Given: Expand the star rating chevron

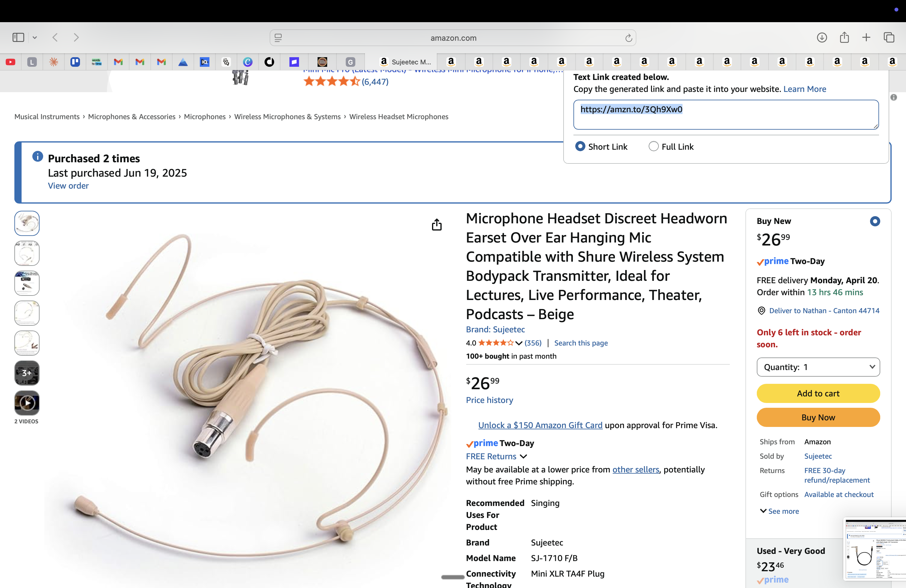Looking at the screenshot, I should pos(519,343).
